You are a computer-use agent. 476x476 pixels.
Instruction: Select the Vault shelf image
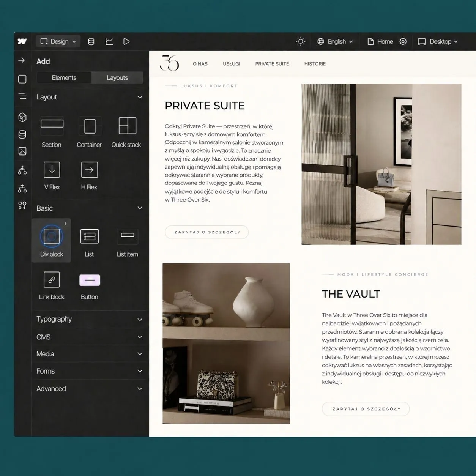tap(226, 344)
